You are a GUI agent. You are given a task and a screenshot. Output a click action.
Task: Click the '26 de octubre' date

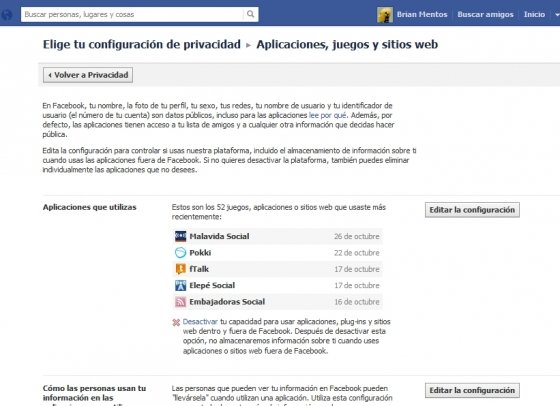(356, 236)
